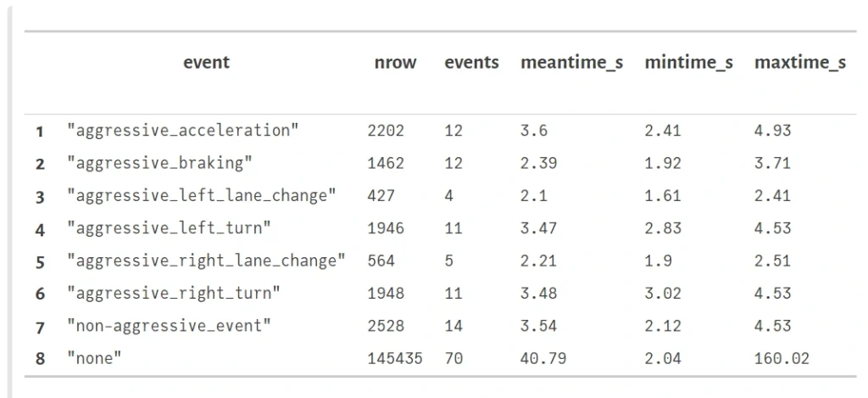The image size is (868, 398).
Task: Select the "aggressive_left_lane_change" cell
Action: pos(202,196)
